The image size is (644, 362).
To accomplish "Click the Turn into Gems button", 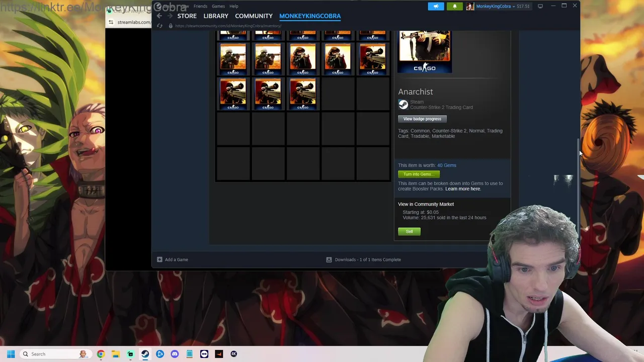I will (419, 174).
